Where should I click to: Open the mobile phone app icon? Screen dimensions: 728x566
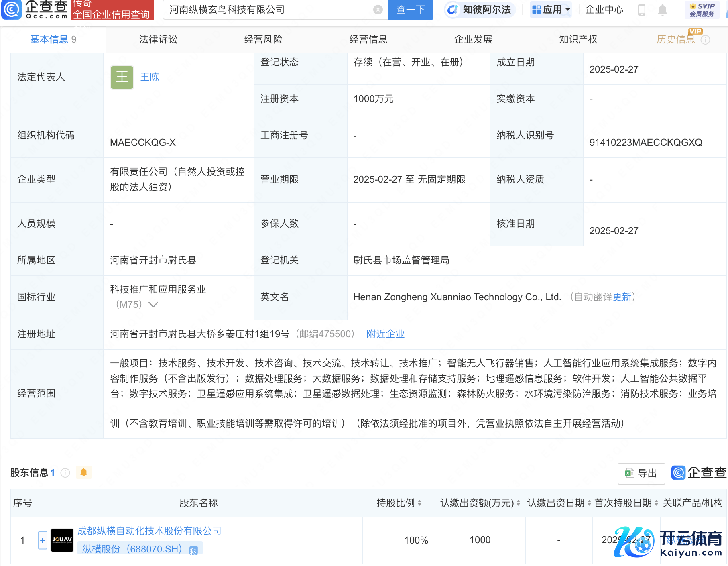(x=642, y=10)
